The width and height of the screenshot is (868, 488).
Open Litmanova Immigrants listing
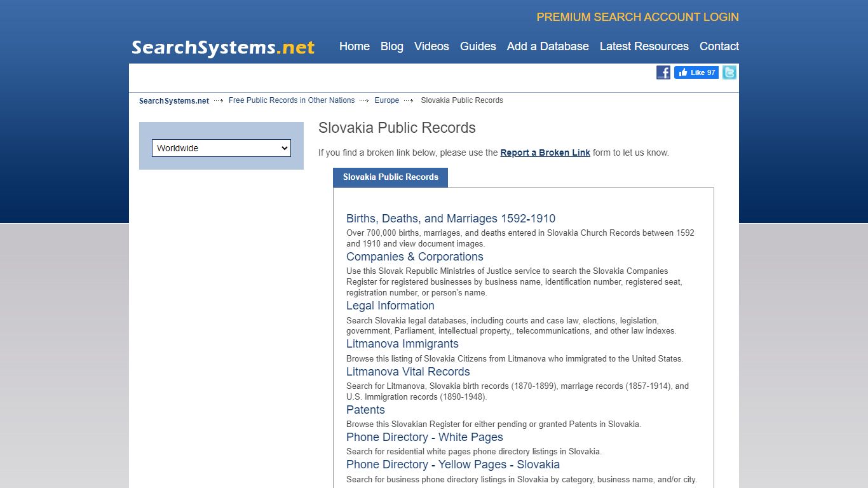pyautogui.click(x=402, y=344)
